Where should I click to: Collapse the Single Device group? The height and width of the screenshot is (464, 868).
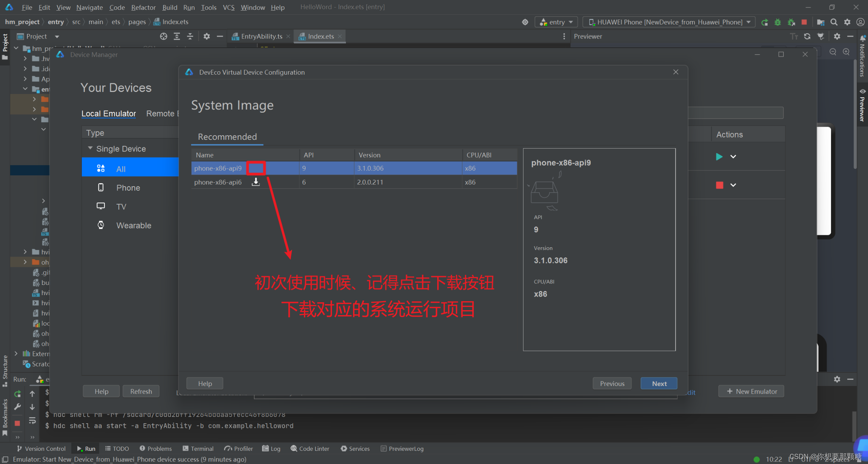tap(90, 149)
